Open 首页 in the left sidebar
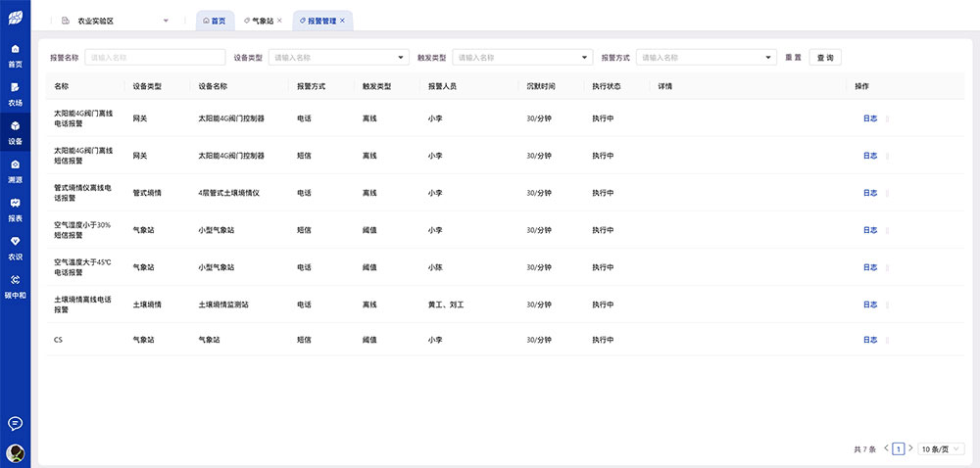Image resolution: width=980 pixels, height=468 pixels. [x=15, y=55]
